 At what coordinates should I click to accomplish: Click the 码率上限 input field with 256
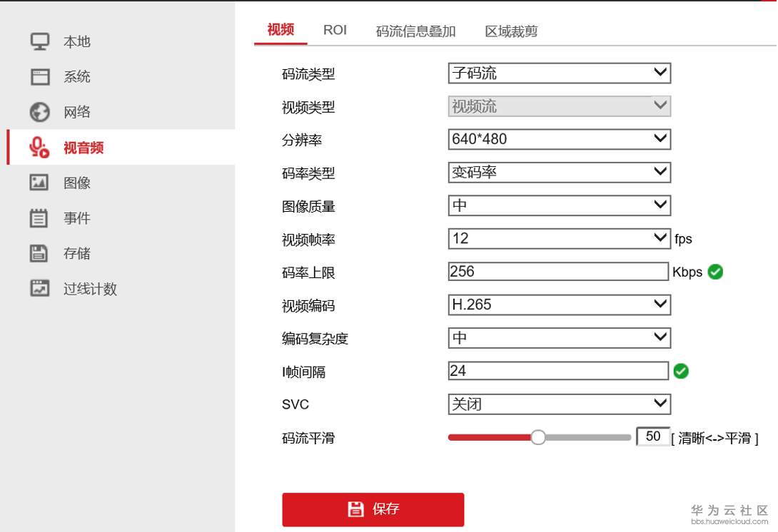tap(558, 272)
